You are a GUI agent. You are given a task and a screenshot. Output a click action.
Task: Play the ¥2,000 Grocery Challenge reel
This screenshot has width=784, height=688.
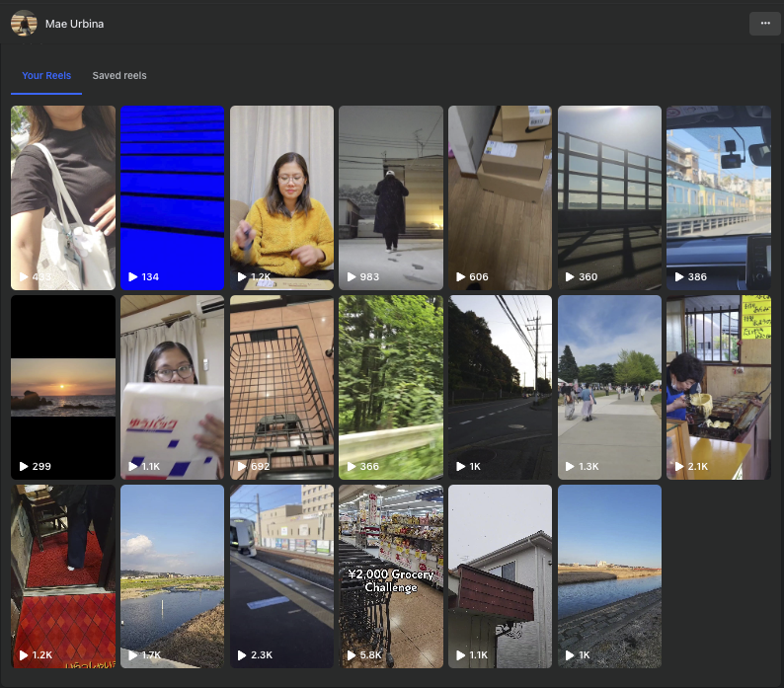click(x=390, y=575)
